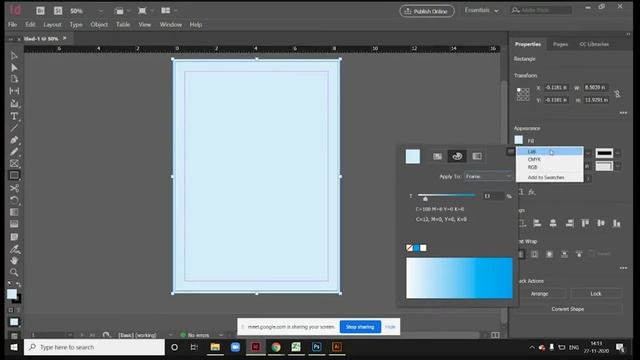The height and width of the screenshot is (360, 640).
Task: Select the Hand tool
Action: click(14, 260)
